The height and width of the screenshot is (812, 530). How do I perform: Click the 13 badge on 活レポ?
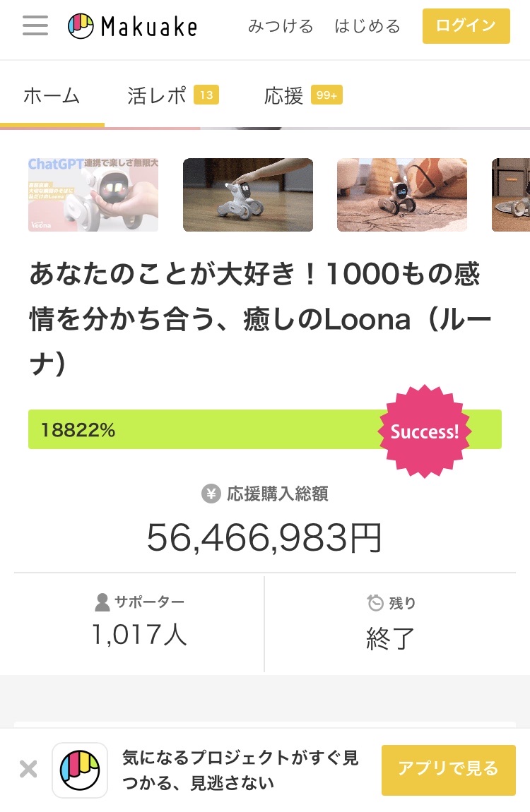click(x=206, y=95)
